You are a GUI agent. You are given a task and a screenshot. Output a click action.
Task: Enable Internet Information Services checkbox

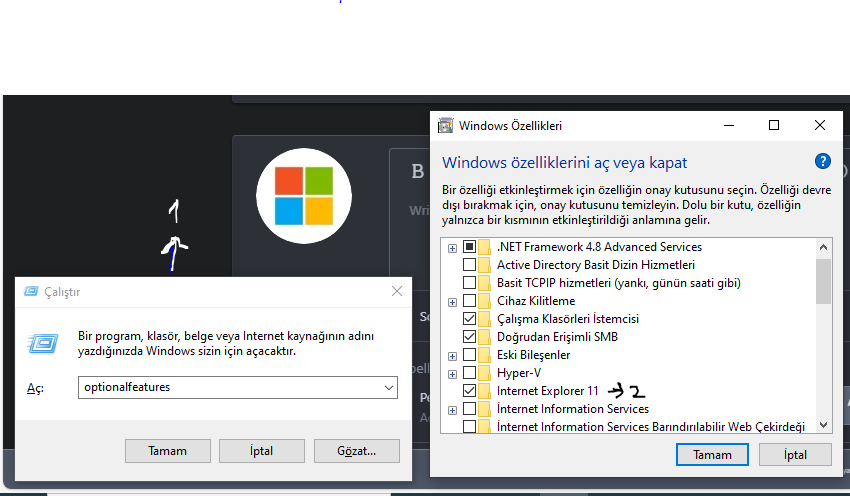tap(469, 408)
